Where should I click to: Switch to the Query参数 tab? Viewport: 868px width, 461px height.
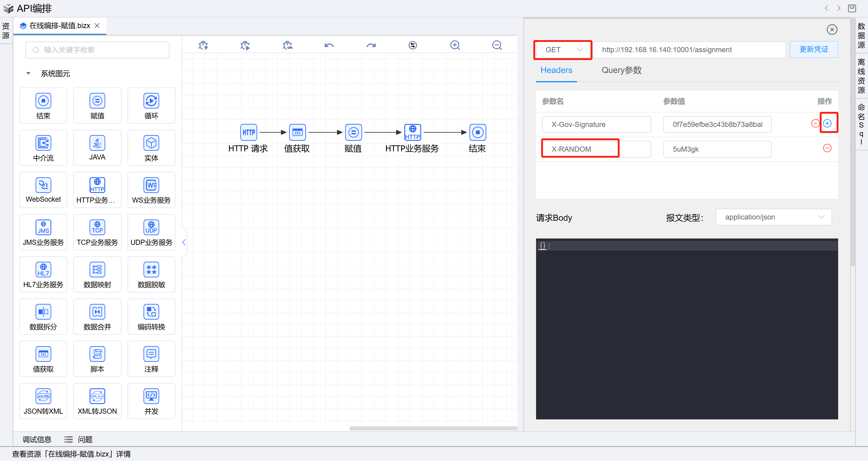(621, 70)
